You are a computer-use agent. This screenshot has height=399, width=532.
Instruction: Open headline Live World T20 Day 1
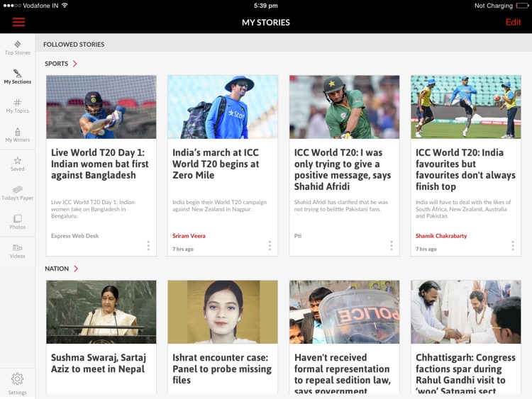100,164
